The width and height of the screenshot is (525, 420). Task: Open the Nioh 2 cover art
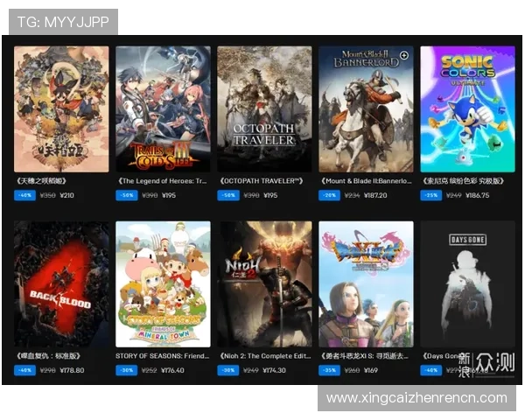(x=264, y=284)
